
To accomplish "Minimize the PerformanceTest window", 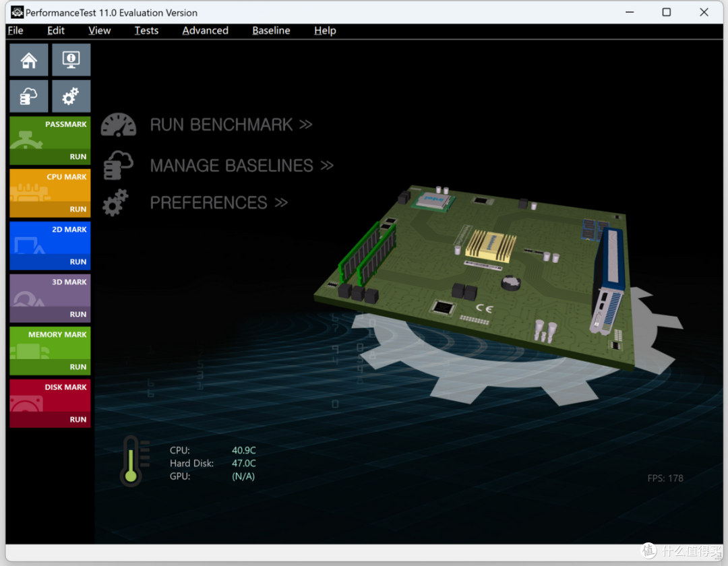I will [x=630, y=13].
